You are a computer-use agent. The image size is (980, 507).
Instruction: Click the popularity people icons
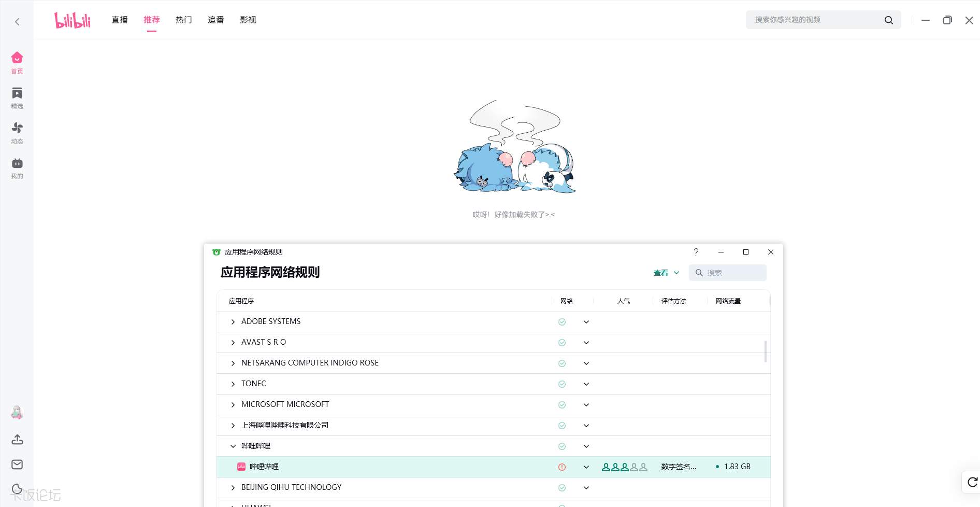point(625,467)
